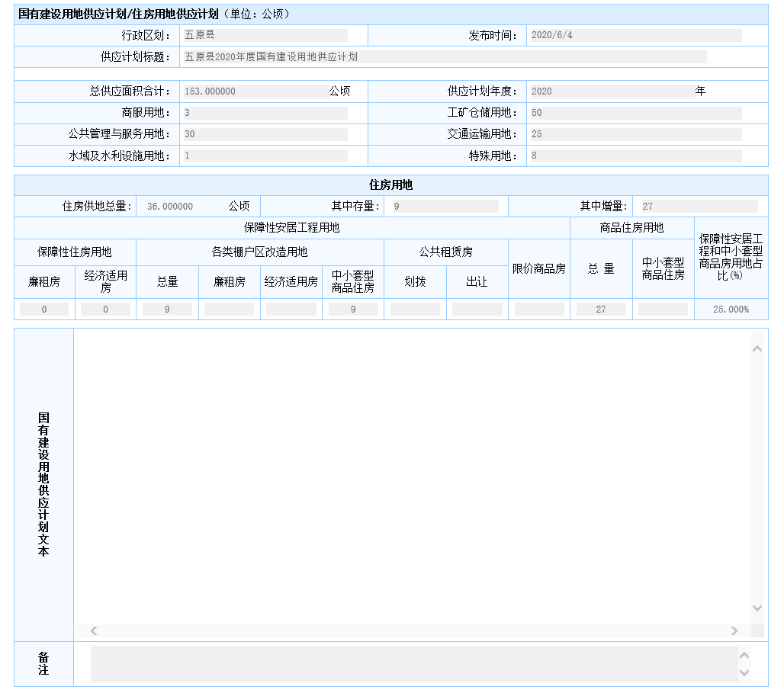Click the 行政区划 field showing 五原县

tap(265, 35)
